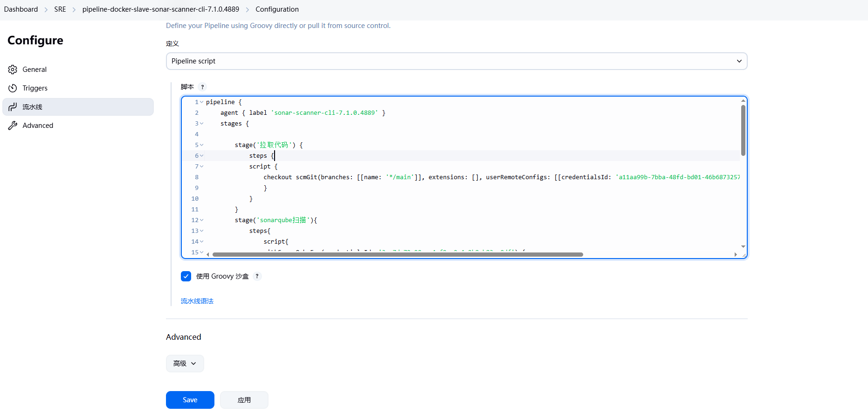This screenshot has height=420, width=868.
Task: Click the editor scroll-right arrow
Action: click(x=736, y=254)
